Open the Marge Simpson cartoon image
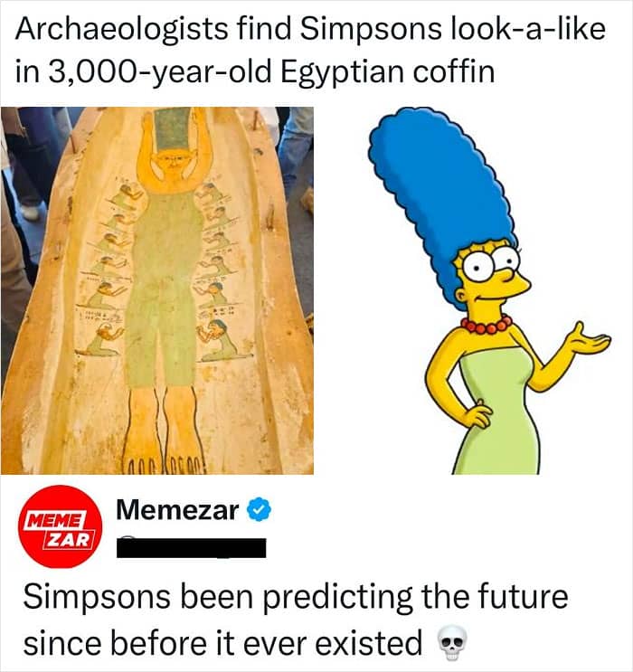 click(x=488, y=290)
